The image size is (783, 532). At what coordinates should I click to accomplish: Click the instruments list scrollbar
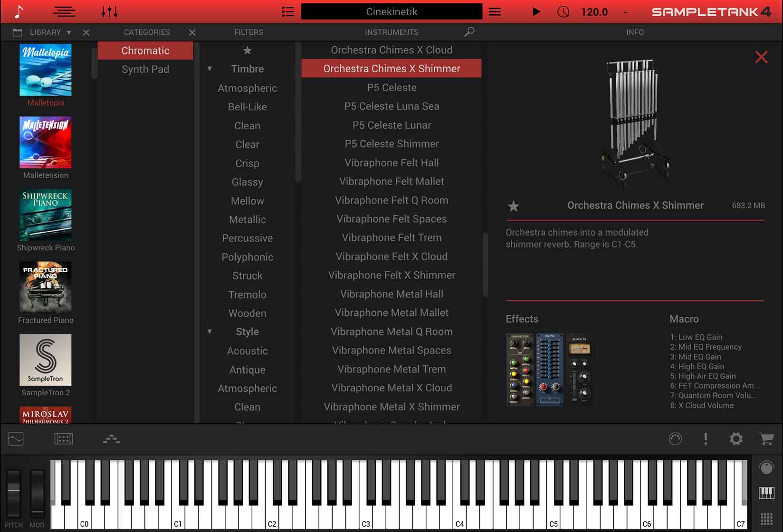pyautogui.click(x=485, y=265)
